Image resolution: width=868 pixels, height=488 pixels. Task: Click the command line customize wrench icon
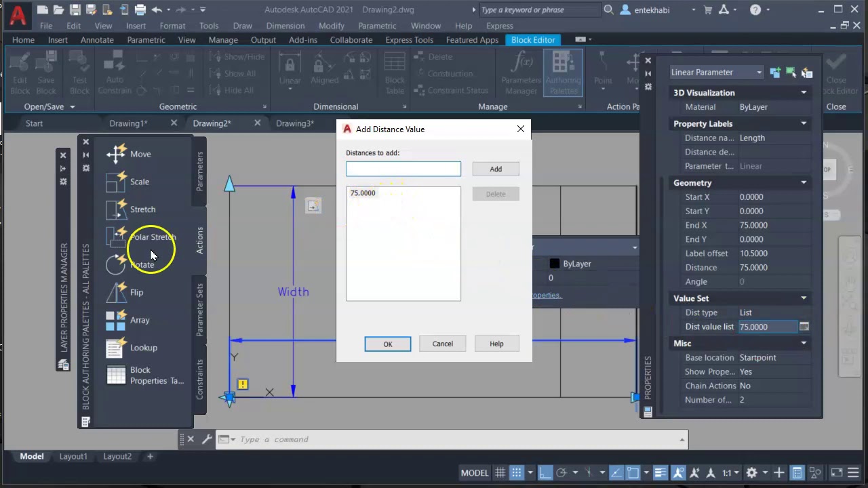[x=207, y=439]
